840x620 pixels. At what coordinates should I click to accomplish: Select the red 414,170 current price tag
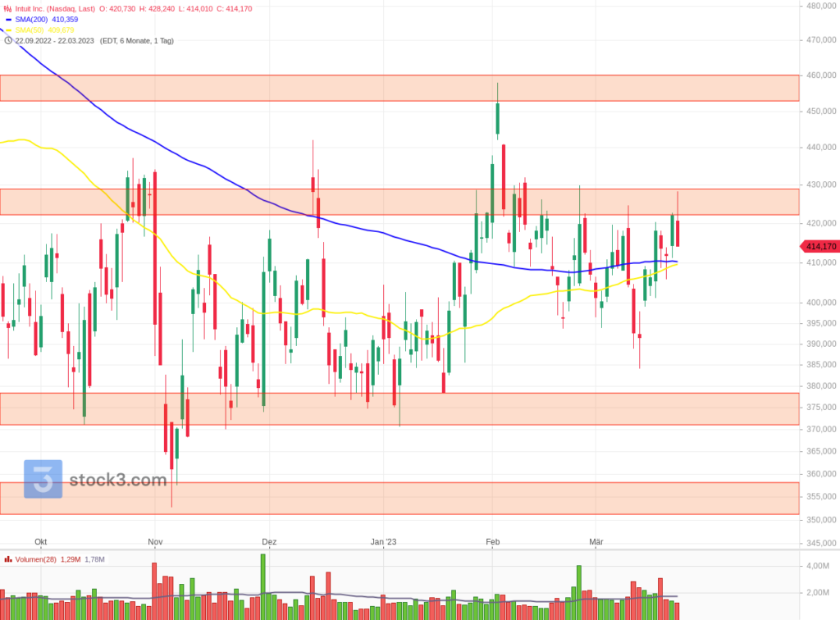tap(819, 246)
